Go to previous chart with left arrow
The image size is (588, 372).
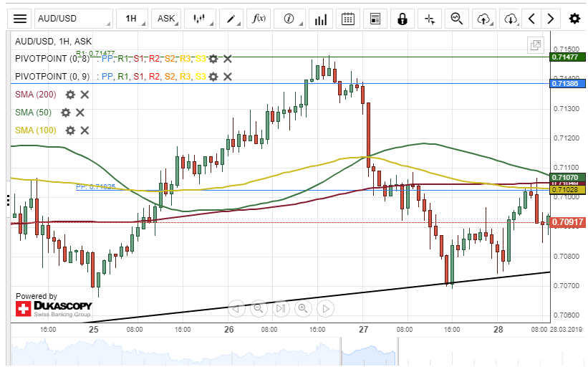(531, 19)
